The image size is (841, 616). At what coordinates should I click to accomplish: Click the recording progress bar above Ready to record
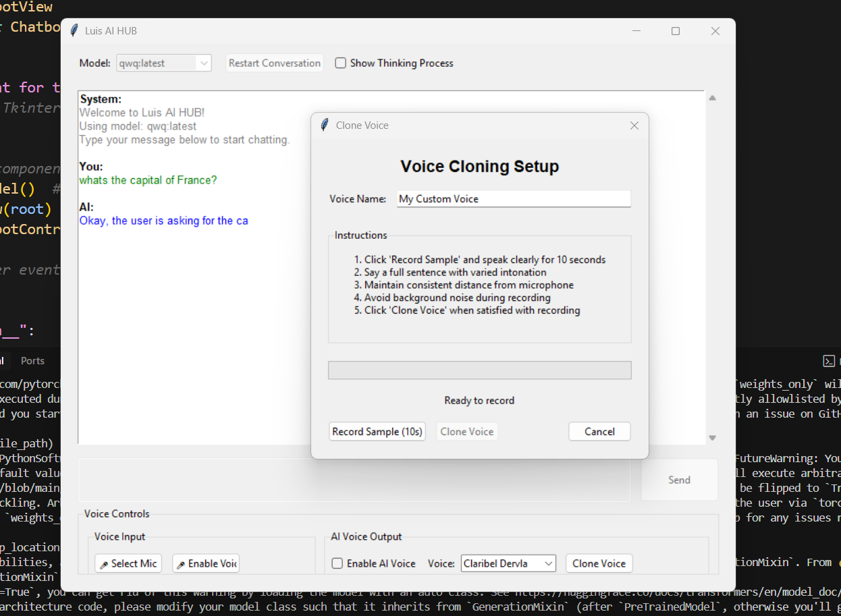(x=479, y=370)
